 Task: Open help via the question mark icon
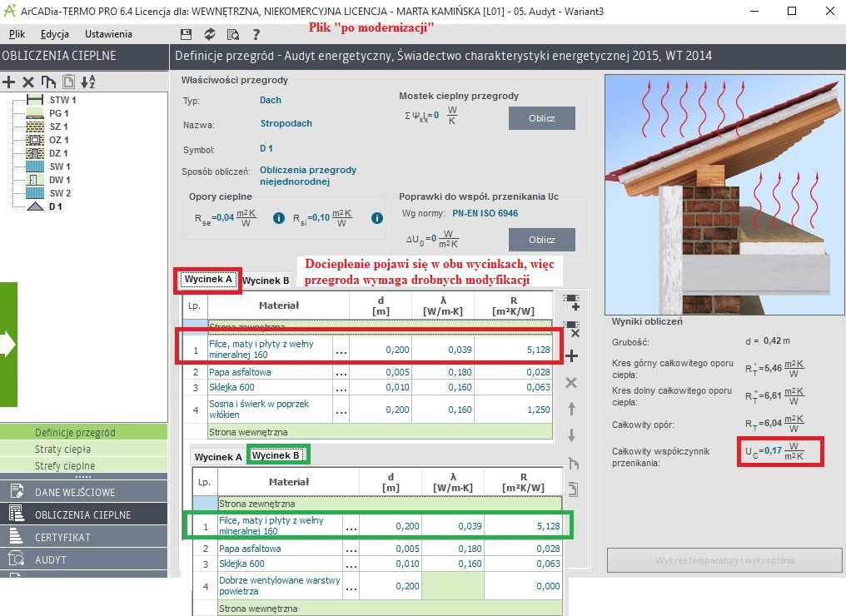(x=256, y=34)
